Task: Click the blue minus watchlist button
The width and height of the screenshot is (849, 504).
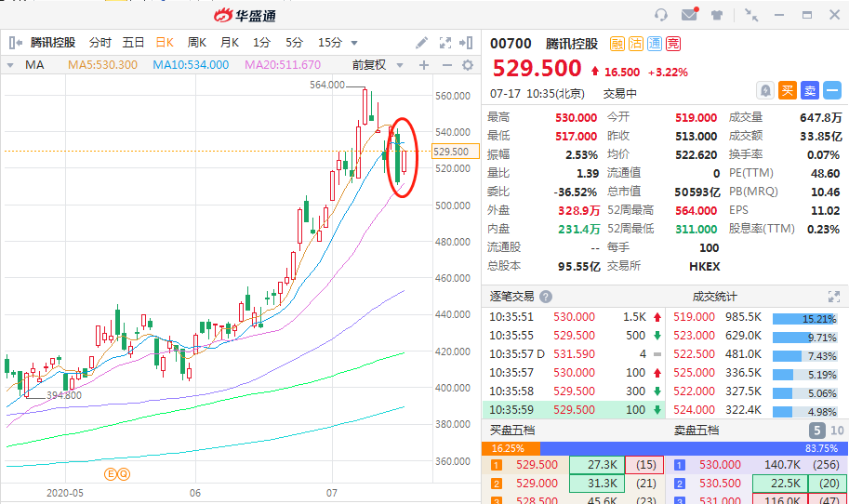Action: pos(832,90)
